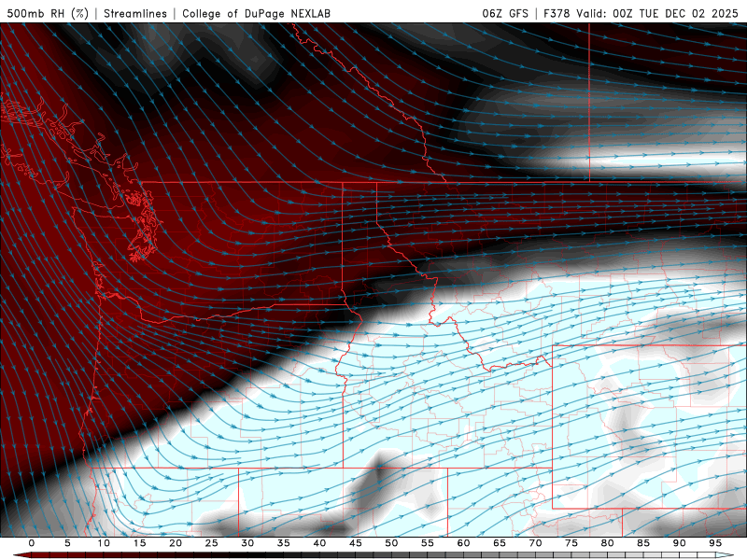Screen dimensions: 747x560
Task: Click the "06Z GFS" model run label
Action: pos(505,13)
